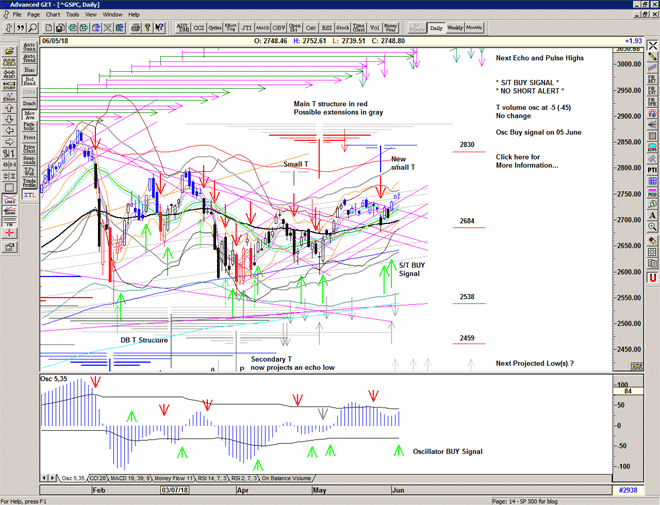The height and width of the screenshot is (505, 660).
Task: Click the MACD study toolbar button
Action: [x=262, y=28]
